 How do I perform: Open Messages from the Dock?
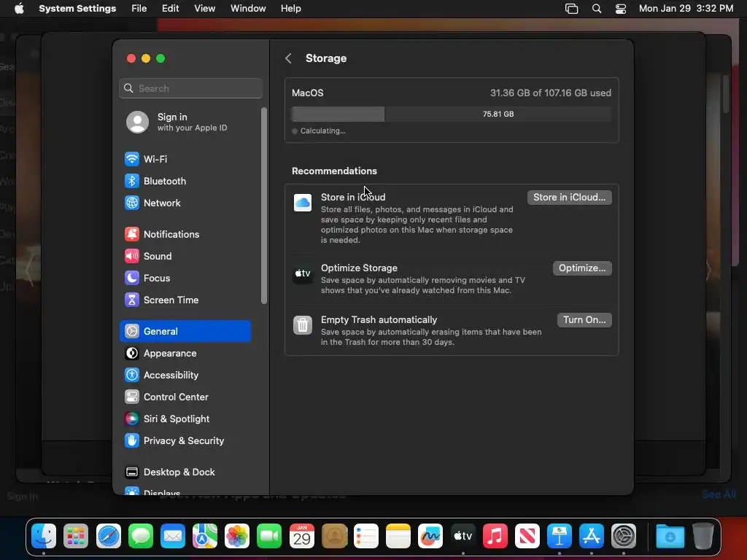click(141, 537)
